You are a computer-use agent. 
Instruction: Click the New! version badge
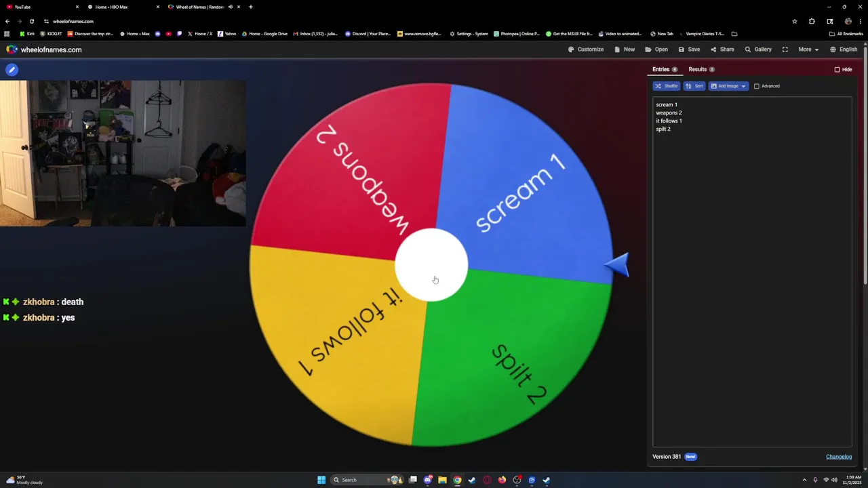coord(690,457)
